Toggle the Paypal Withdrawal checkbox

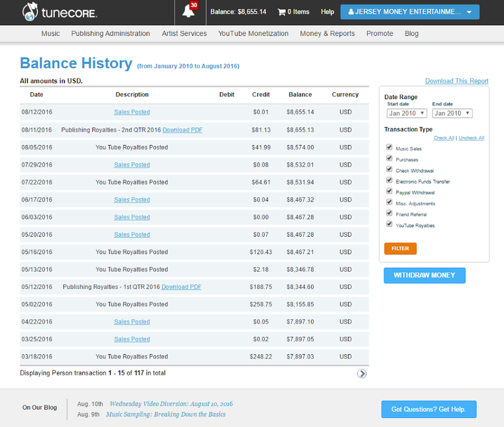click(x=389, y=191)
